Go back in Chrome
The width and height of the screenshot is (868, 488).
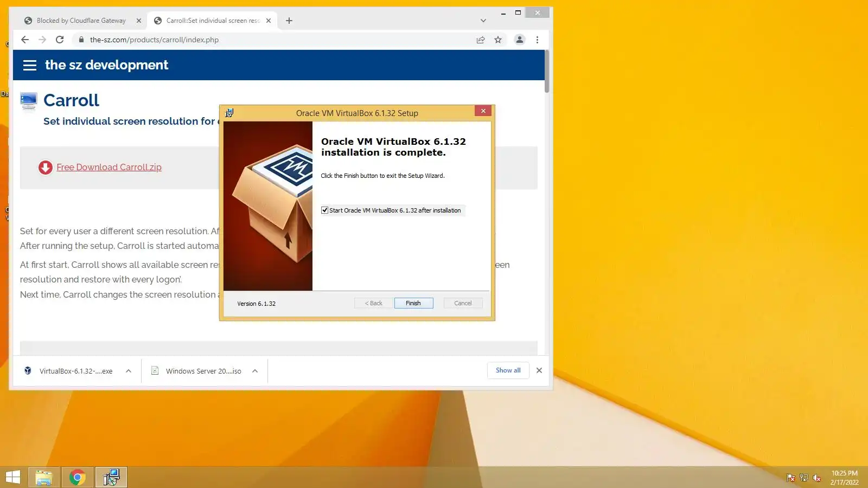[25, 40]
